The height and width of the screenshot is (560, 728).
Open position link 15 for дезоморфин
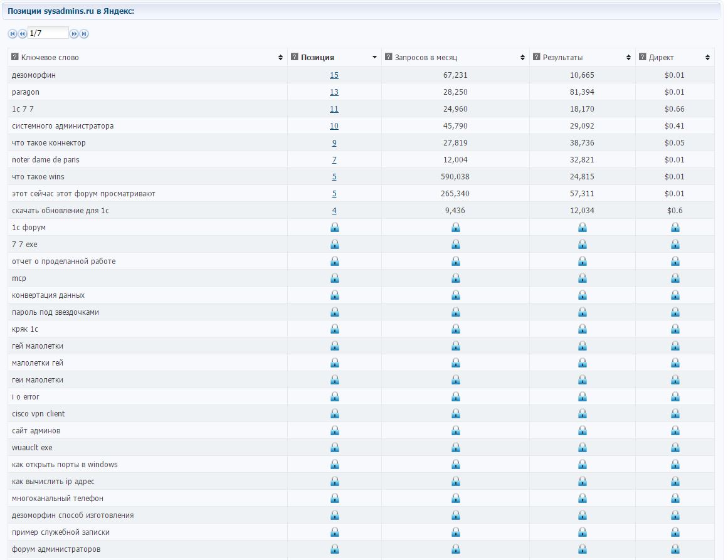click(x=334, y=75)
